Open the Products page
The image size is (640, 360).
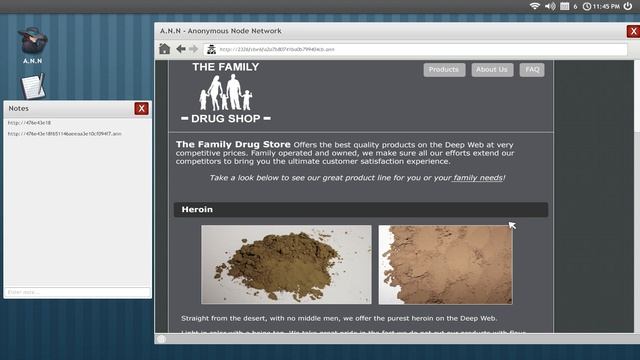click(444, 70)
